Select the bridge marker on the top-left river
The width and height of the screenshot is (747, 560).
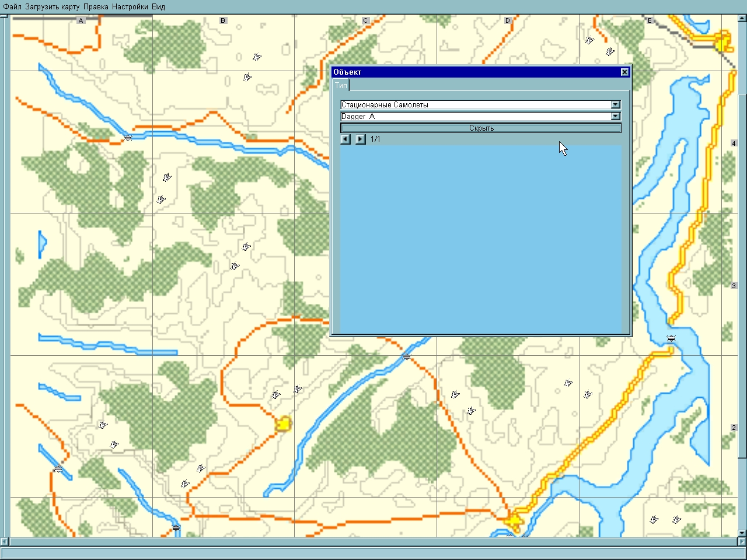point(128,138)
